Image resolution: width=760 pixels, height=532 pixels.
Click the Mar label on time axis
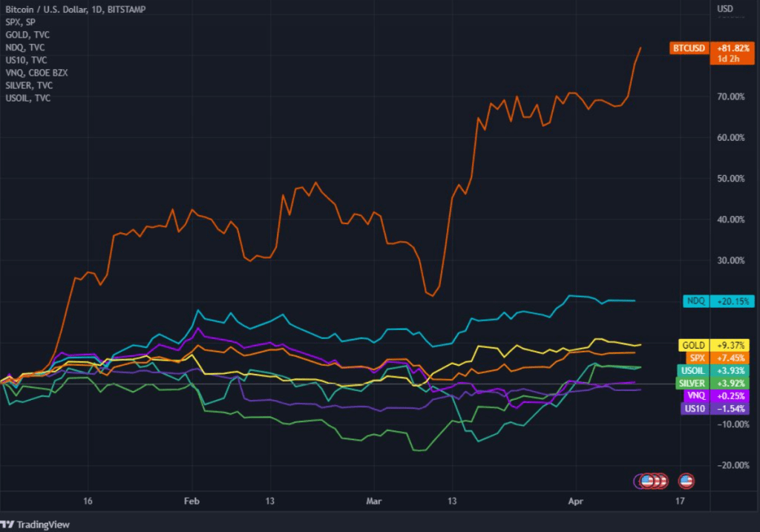[x=374, y=501]
